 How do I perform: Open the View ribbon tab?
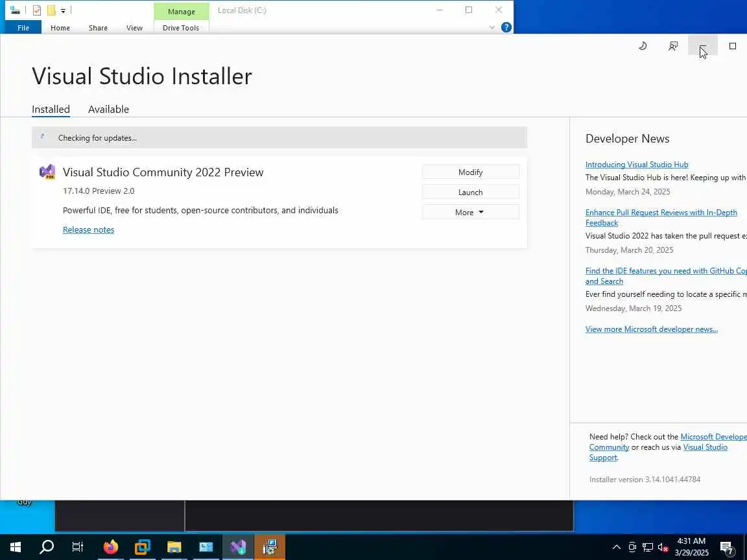coord(134,28)
